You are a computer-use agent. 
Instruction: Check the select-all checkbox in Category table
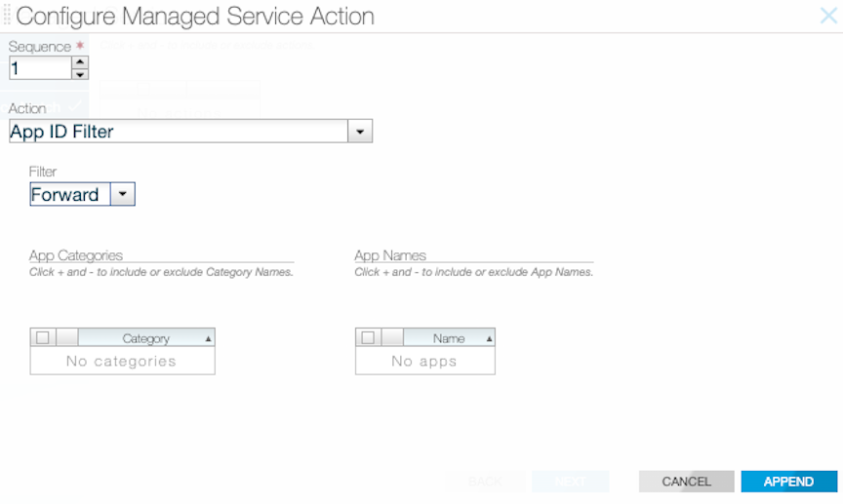click(x=43, y=337)
